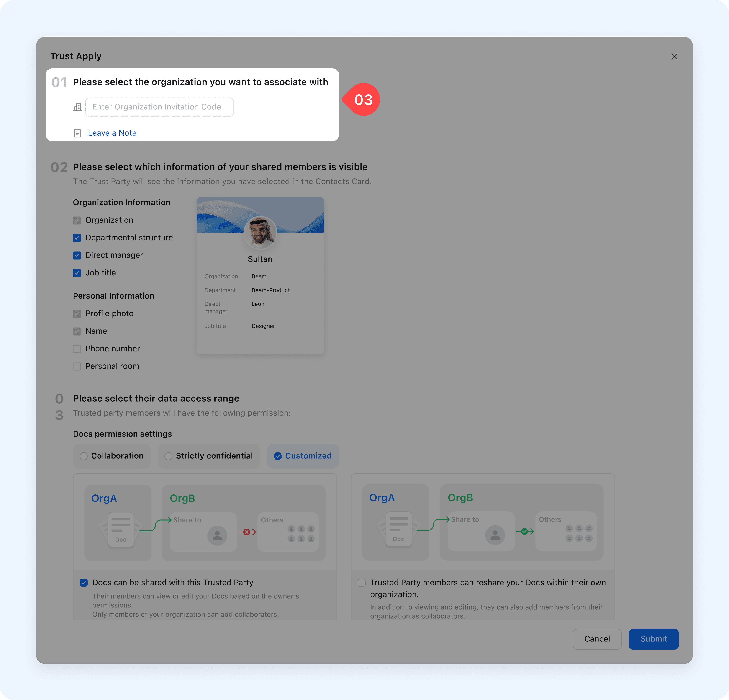
Task: Click the Doc icon in right OrgA diagram
Action: pos(398,529)
